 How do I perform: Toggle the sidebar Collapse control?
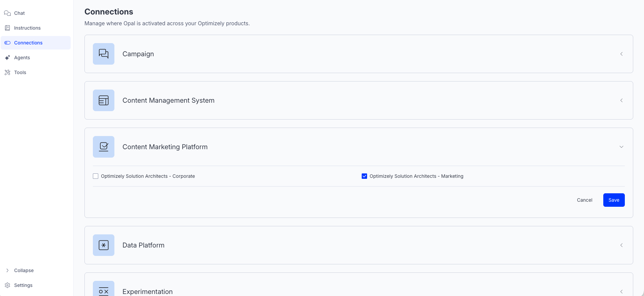click(x=24, y=270)
